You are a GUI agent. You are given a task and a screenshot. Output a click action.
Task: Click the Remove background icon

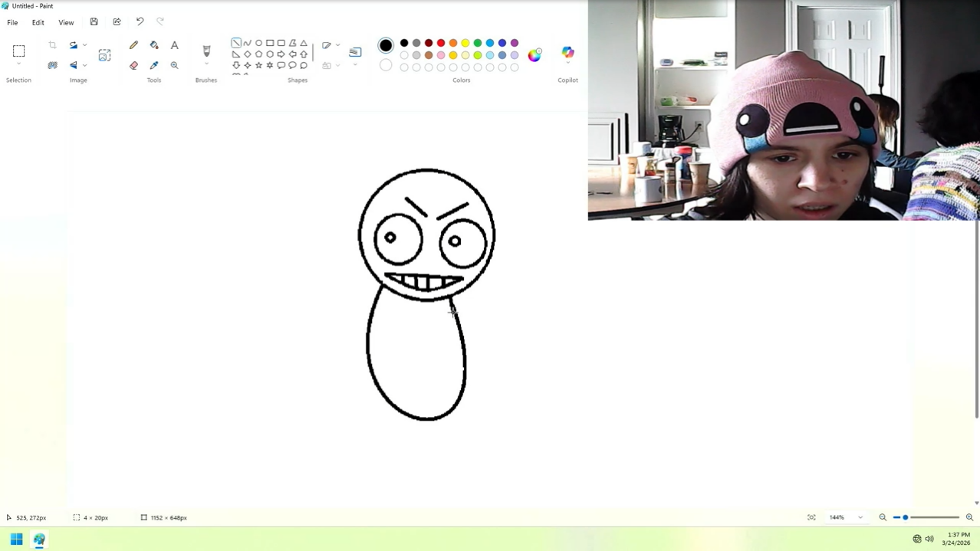click(x=52, y=65)
